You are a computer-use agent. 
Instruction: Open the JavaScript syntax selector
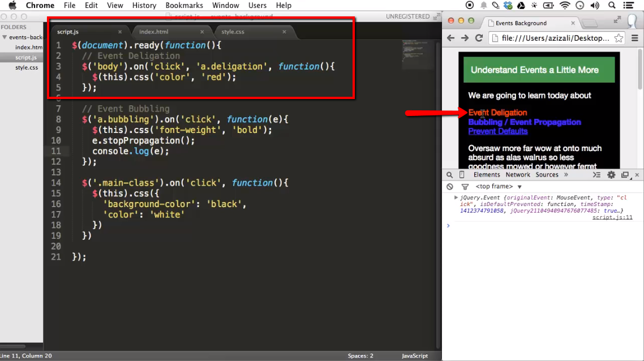(415, 356)
